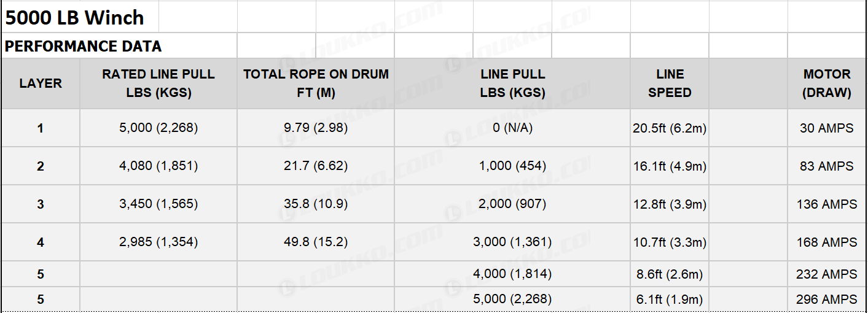This screenshot has height=313, width=868.
Task: Select the 20.5ft (6.2m) speed cell
Action: 670,128
